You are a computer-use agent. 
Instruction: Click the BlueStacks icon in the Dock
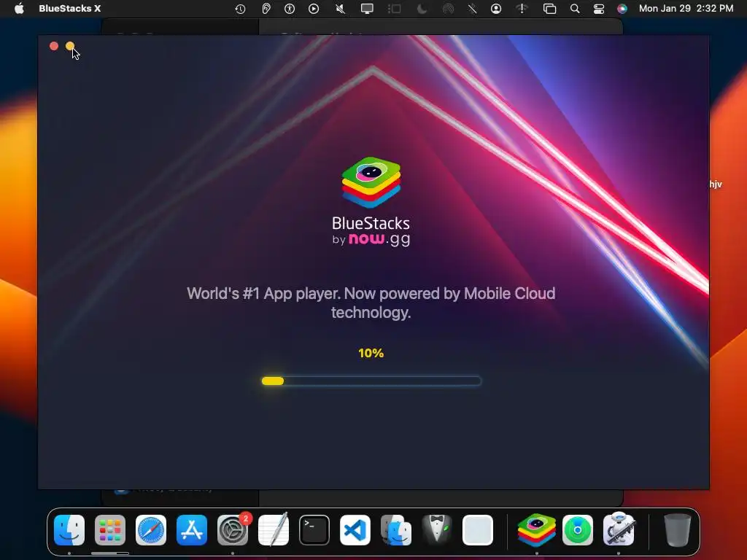537,530
